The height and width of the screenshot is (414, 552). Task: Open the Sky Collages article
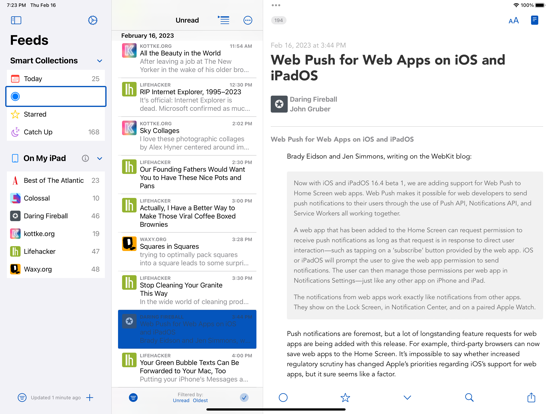coord(187,136)
